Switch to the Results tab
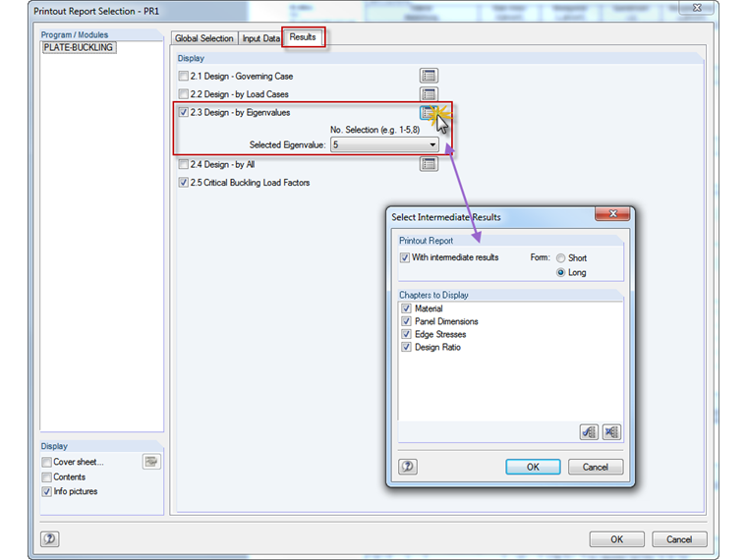This screenshot has width=747, height=560. (303, 36)
